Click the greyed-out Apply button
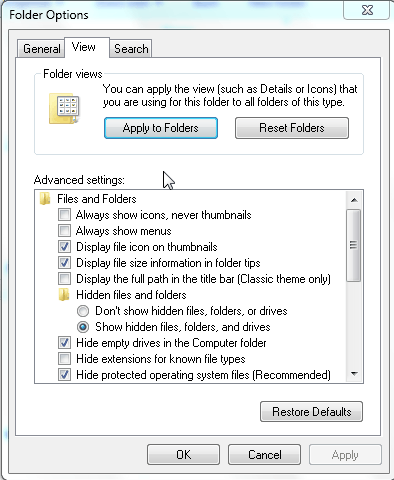 click(345, 455)
